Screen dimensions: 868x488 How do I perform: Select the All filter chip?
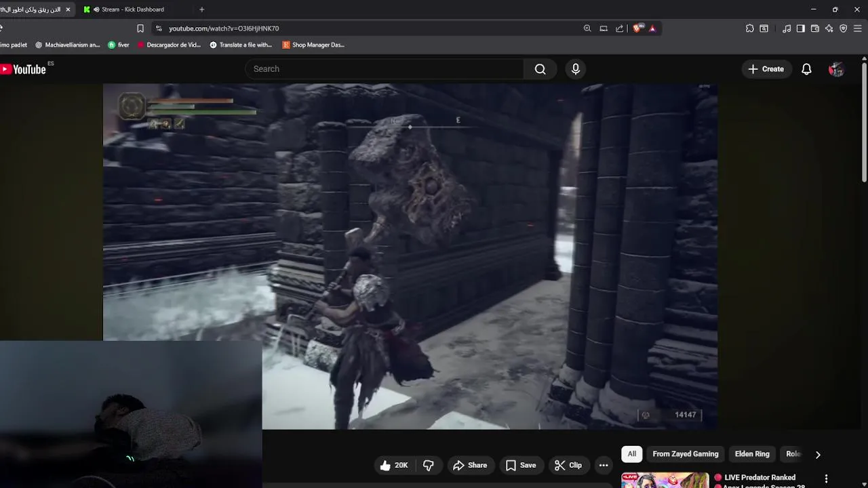pos(632,454)
